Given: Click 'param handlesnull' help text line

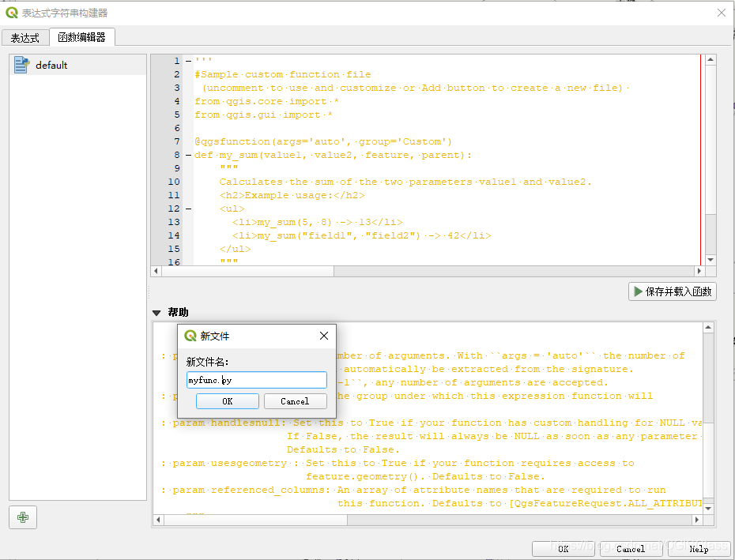Looking at the screenshot, I should pos(432,423).
